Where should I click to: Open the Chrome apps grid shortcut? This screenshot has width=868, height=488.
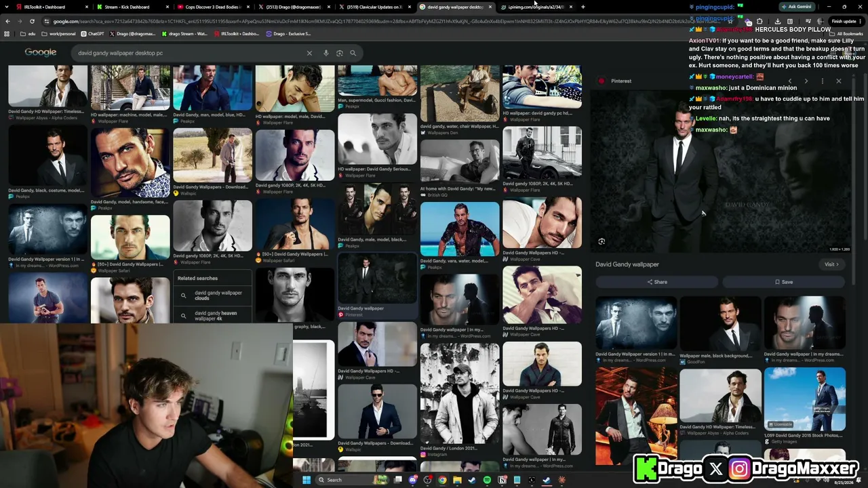7,33
